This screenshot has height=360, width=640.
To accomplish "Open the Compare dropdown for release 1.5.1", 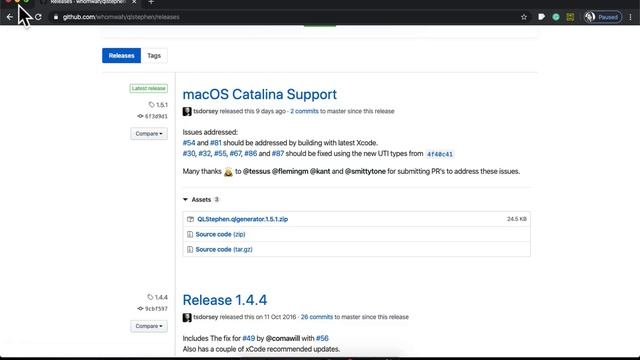I will pyautogui.click(x=149, y=133).
